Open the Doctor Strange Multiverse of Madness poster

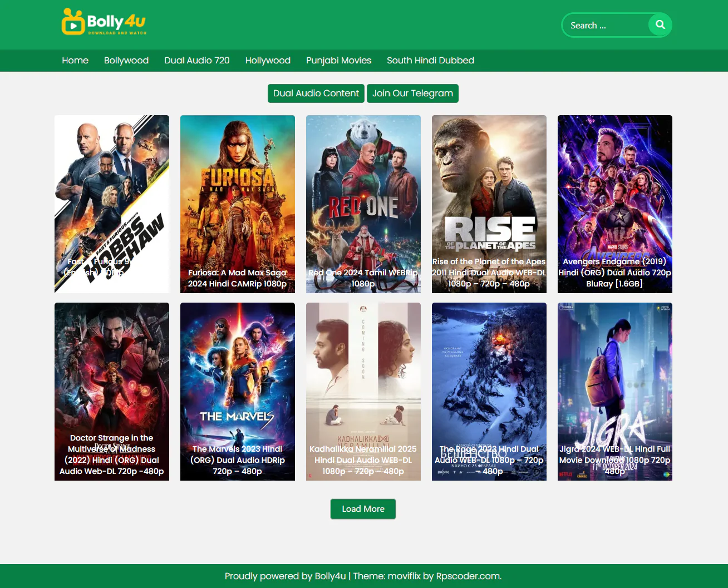pyautogui.click(x=111, y=391)
